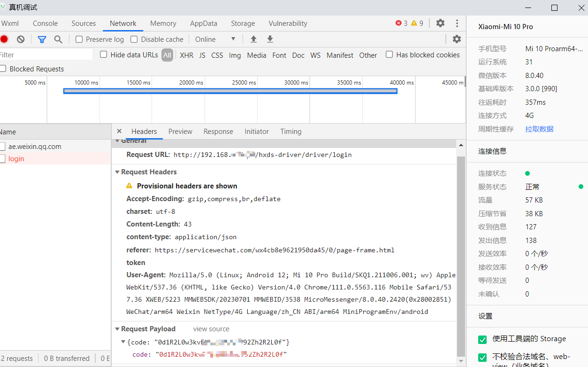Stop recording network log (red dot)

pos(4,39)
